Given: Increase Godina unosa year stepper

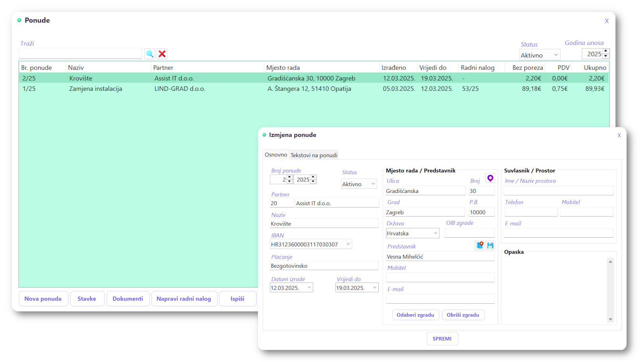Looking at the screenshot, I should [x=606, y=51].
